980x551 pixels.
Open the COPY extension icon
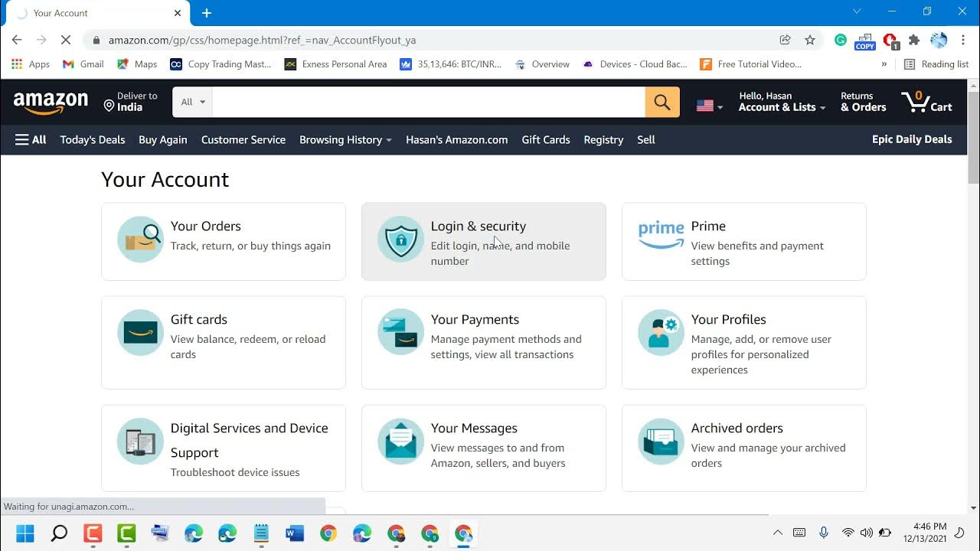(x=865, y=41)
